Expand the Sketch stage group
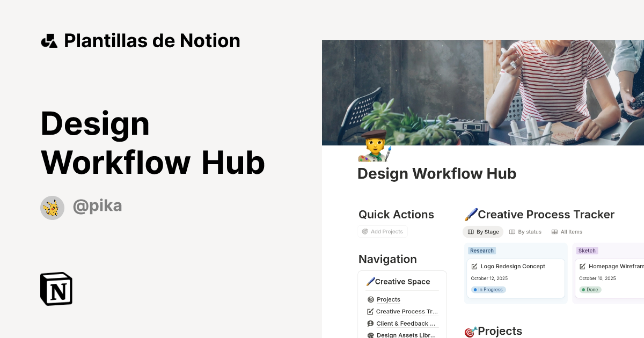644x338 pixels. [x=587, y=251]
